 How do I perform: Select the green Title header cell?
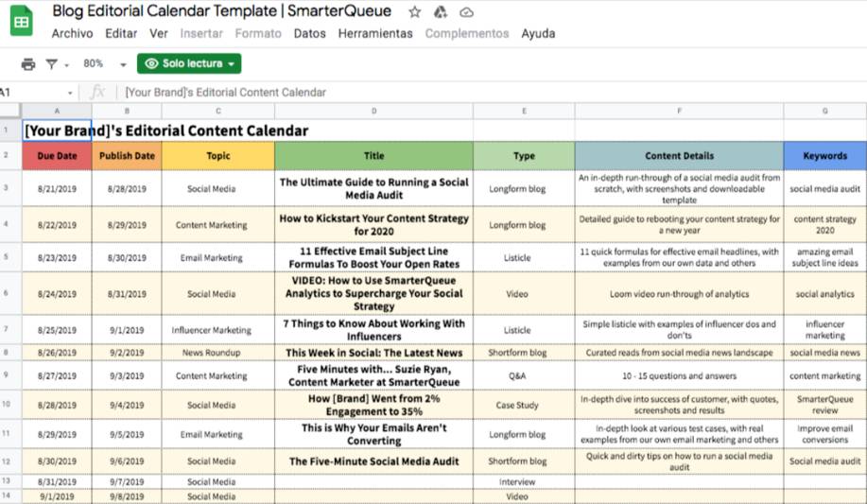coord(373,156)
